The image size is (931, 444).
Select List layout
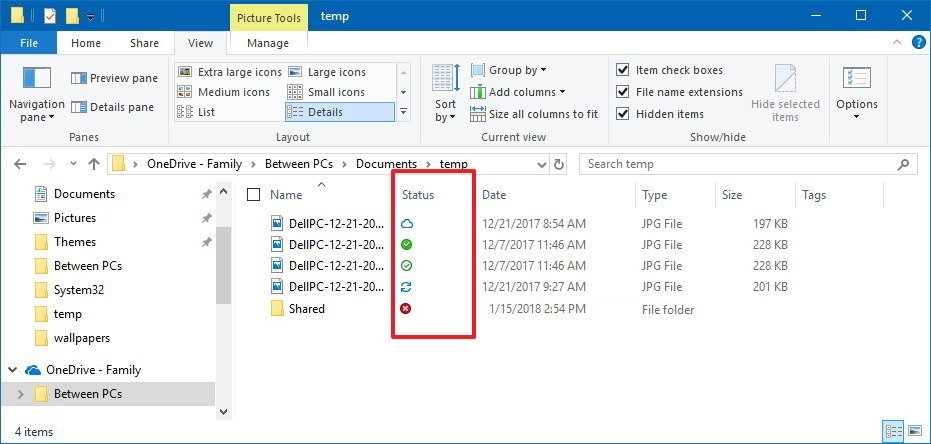coord(197,112)
